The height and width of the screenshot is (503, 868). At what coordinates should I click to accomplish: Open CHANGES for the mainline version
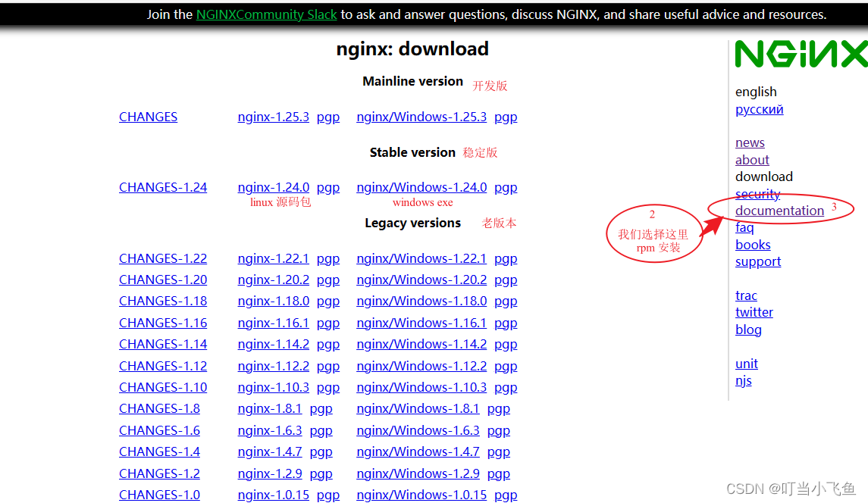148,117
